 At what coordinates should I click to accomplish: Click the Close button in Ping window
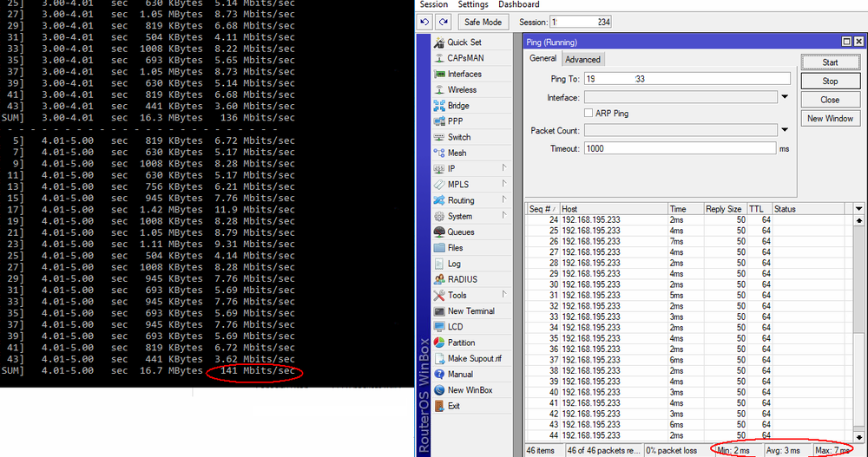[x=830, y=100]
